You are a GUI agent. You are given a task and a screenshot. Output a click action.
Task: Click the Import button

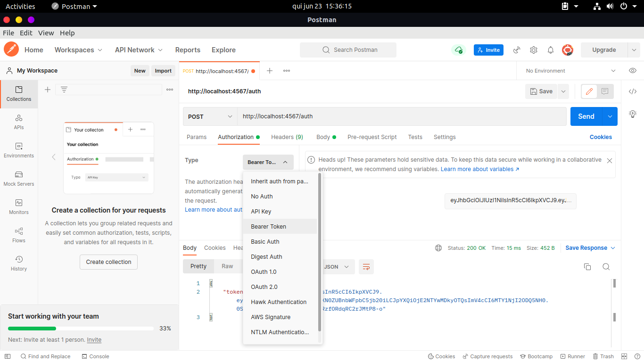click(163, 71)
